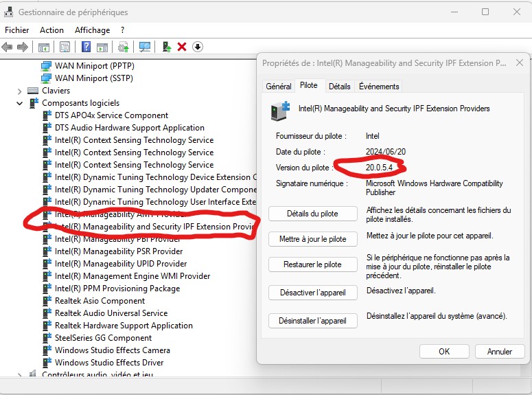Open the Affichage menu
The width and height of the screenshot is (532, 395).
(x=92, y=30)
